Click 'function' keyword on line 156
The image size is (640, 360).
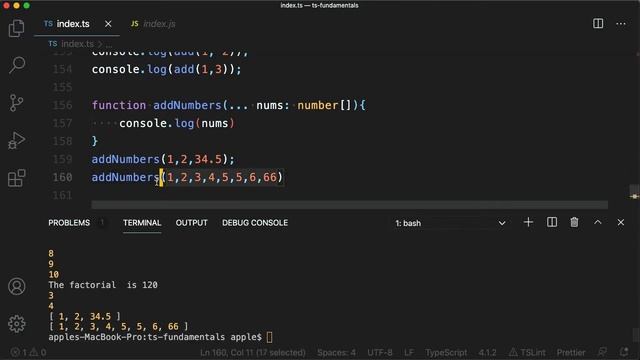[x=119, y=105]
